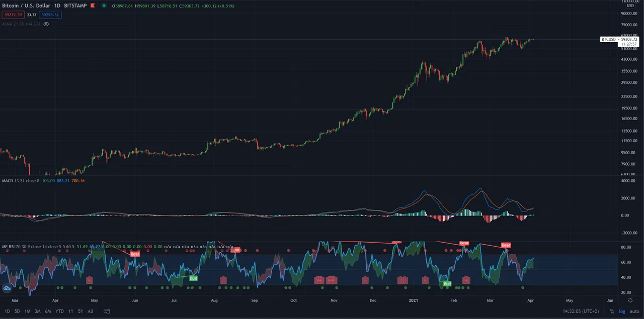Open the go-to-date calendar icon
Image resolution: width=644 pixels, height=319 pixels.
tap(107, 311)
